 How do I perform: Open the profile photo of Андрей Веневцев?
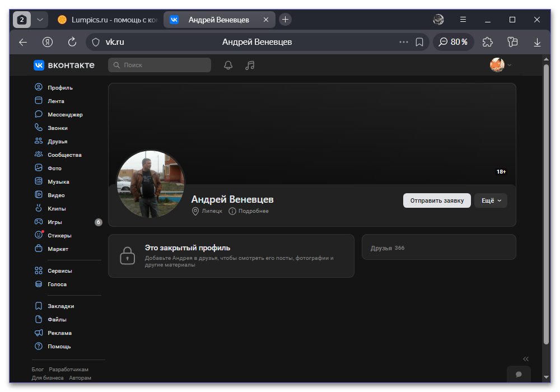click(x=151, y=184)
